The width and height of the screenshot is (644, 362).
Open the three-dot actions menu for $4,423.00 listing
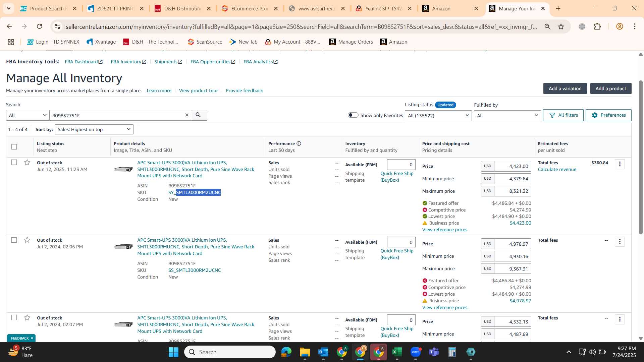620,164
